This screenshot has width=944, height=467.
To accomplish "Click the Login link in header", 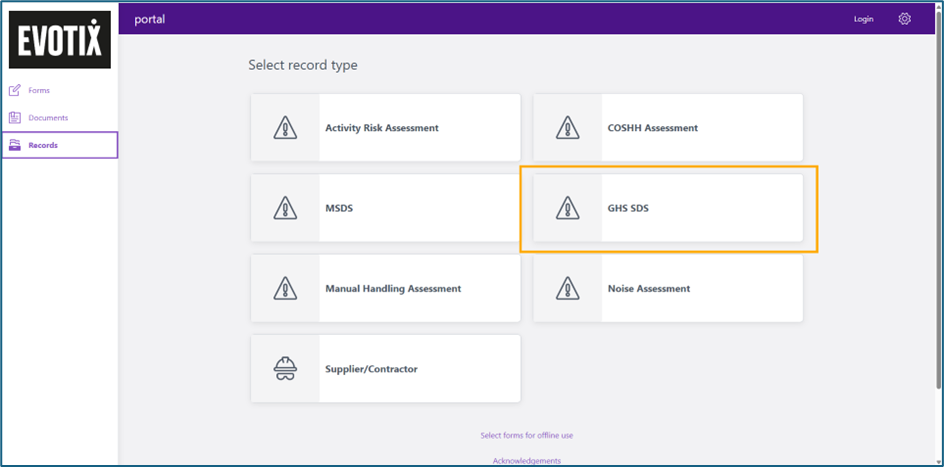I will pos(863,19).
